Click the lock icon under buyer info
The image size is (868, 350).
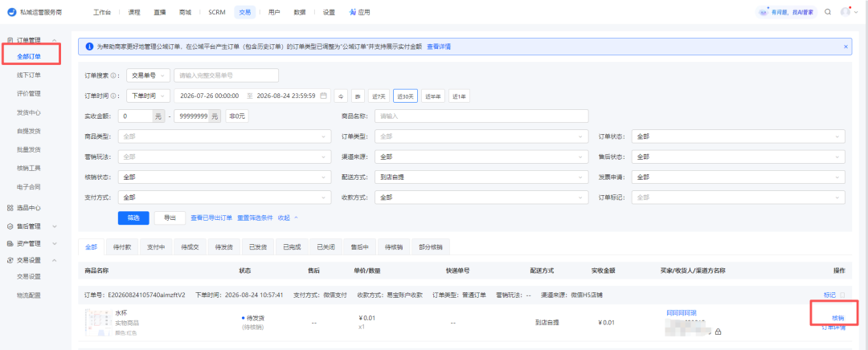(x=718, y=332)
